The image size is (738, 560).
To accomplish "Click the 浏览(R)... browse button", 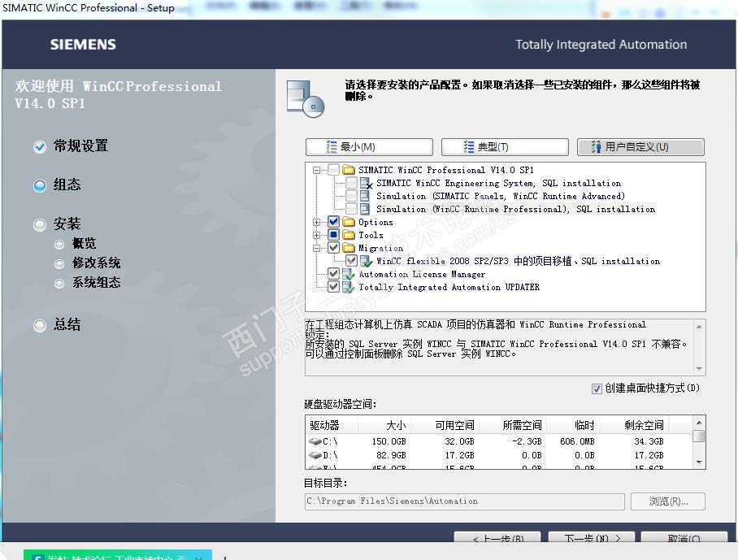I will [668, 501].
